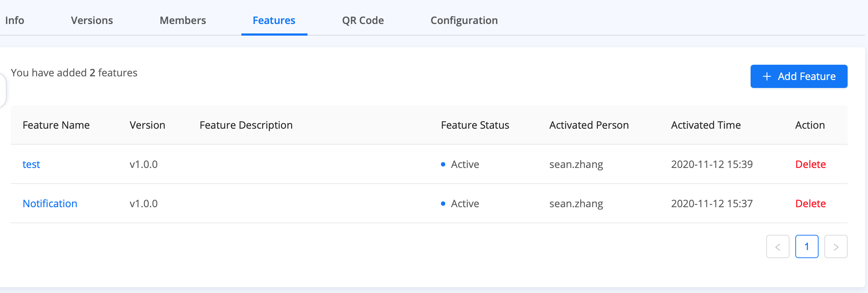Click blue status dot in test row
868x293 pixels.
point(443,164)
